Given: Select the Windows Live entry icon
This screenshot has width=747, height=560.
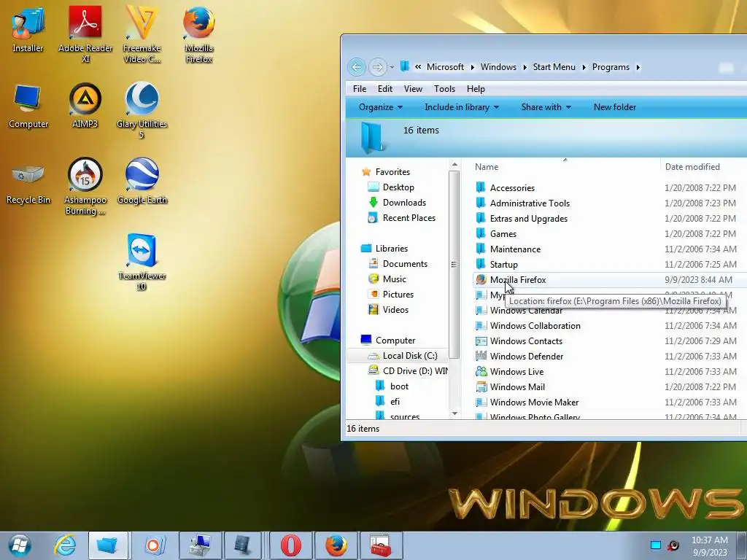Looking at the screenshot, I should tap(481, 371).
